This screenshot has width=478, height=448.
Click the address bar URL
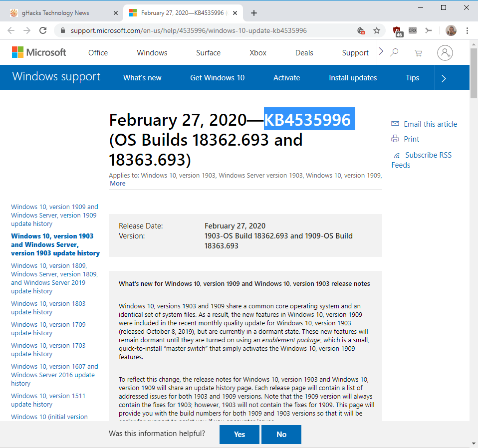click(189, 30)
